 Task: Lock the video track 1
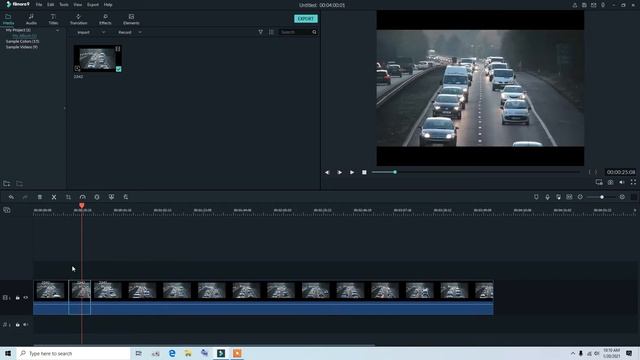point(18,298)
